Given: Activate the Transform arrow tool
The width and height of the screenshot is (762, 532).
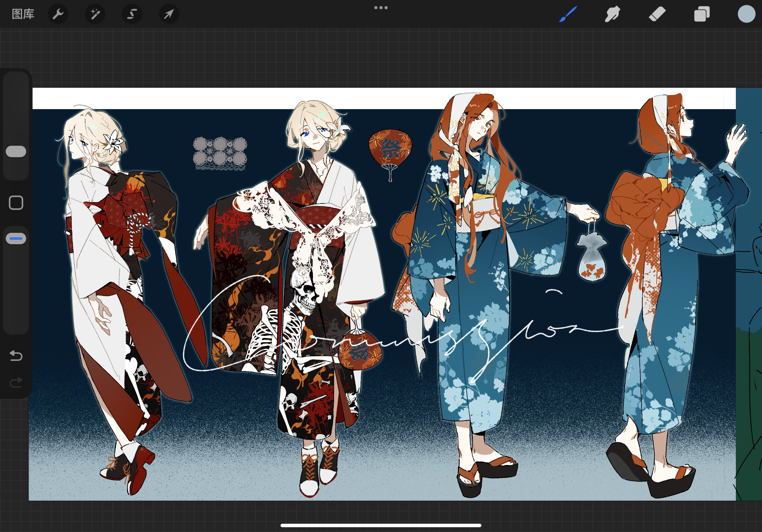Looking at the screenshot, I should click(x=169, y=14).
